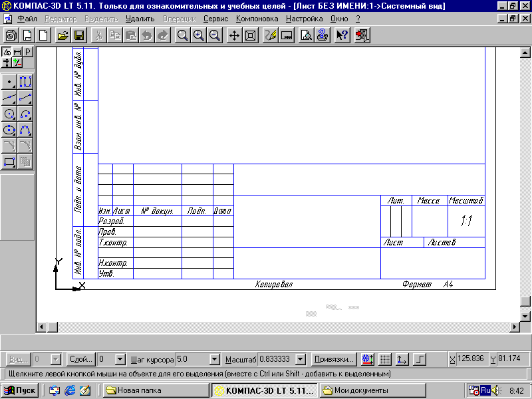The height and width of the screenshot is (399, 532).
Task: Zoom out with the minus magnifier
Action: [x=215, y=35]
